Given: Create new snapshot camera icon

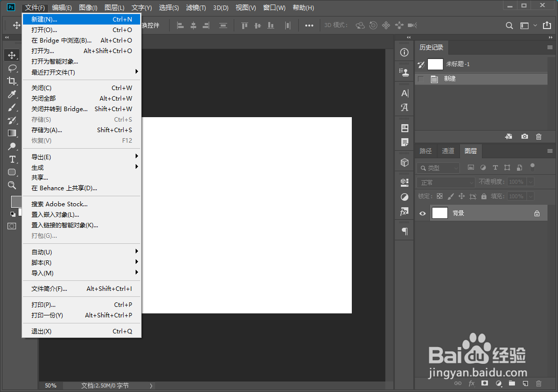Looking at the screenshot, I should pos(524,136).
